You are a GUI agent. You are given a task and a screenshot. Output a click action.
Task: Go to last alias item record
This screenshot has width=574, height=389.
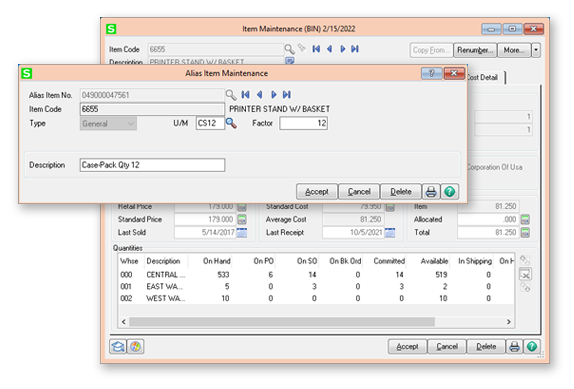[x=287, y=95]
